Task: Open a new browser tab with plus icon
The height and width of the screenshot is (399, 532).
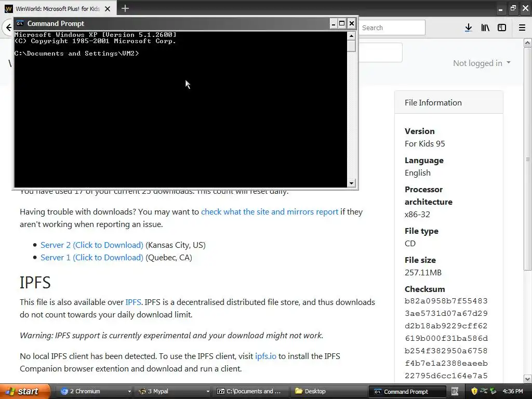Action: click(x=125, y=8)
